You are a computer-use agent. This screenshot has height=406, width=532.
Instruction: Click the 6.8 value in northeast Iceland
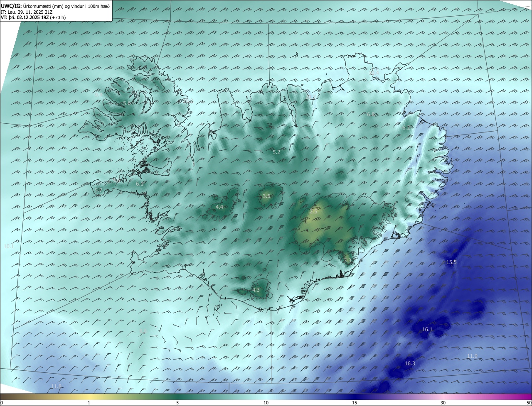[371, 114]
